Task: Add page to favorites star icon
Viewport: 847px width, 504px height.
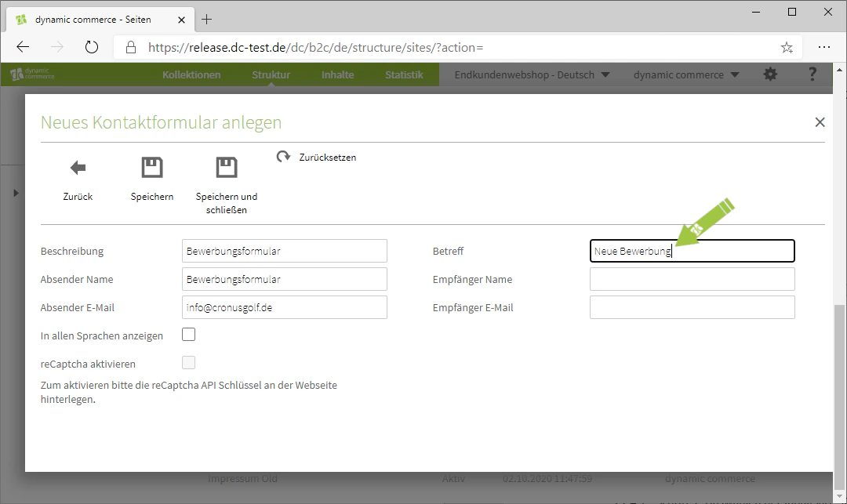Action: pyautogui.click(x=787, y=48)
